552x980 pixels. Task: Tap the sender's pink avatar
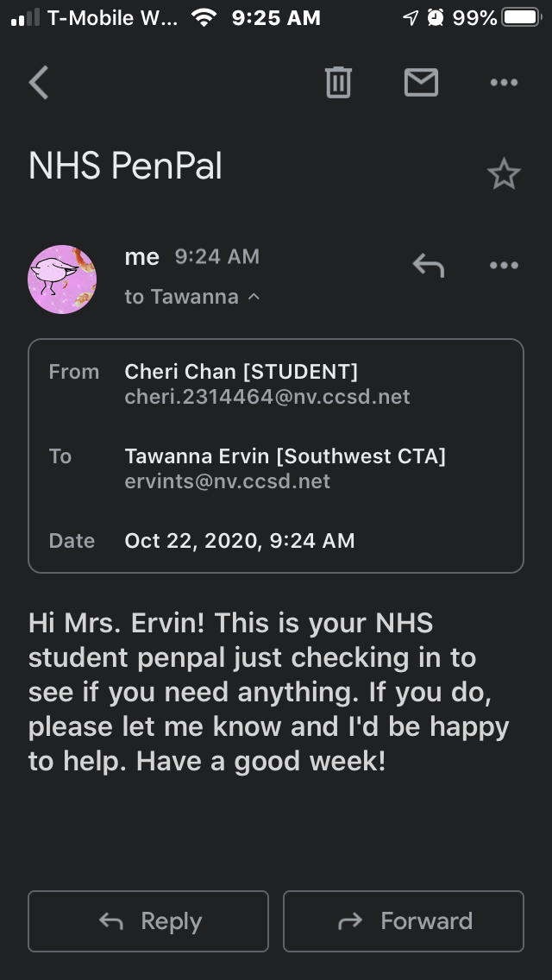click(x=62, y=279)
